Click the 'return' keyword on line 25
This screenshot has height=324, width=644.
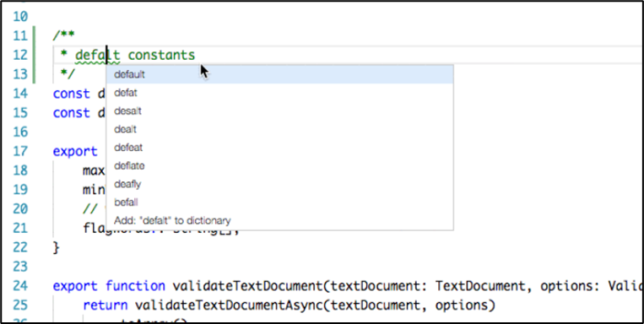pos(106,305)
